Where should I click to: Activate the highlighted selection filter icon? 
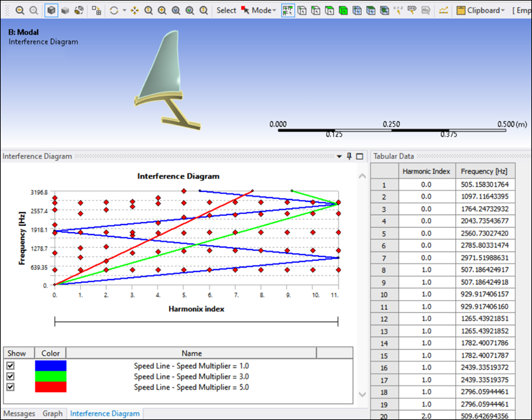tap(288, 11)
